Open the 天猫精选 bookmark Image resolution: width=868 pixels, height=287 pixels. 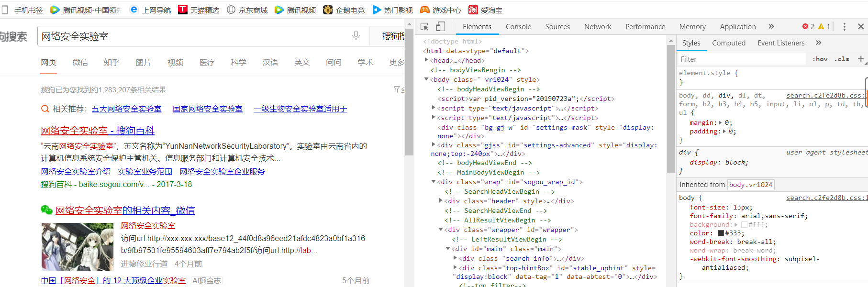click(x=199, y=10)
